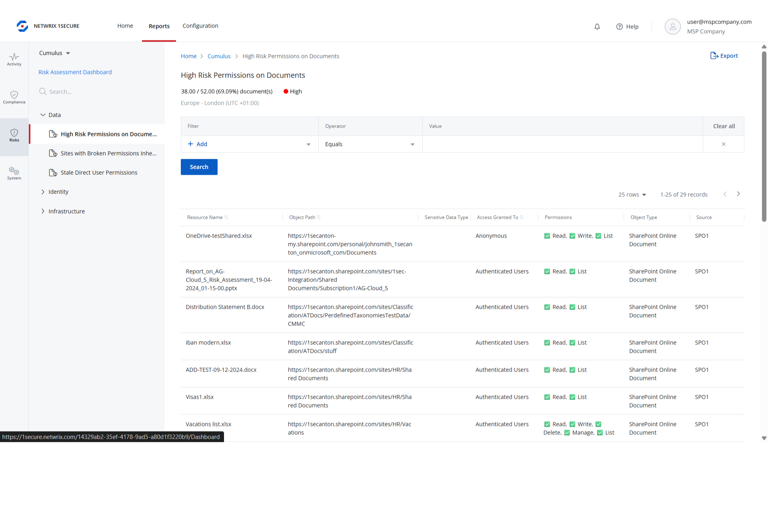Open the notifications bell
Image resolution: width=768 pixels, height=532 pixels.
coord(597,26)
